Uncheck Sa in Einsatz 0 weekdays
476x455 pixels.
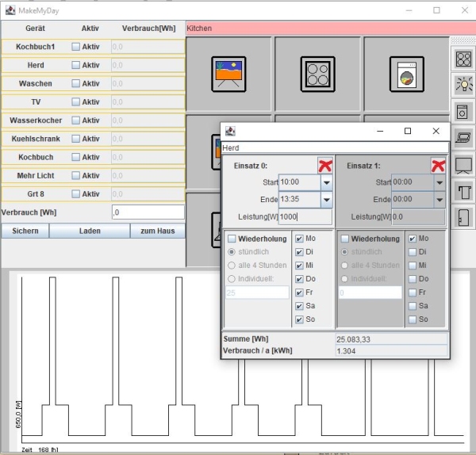pyautogui.click(x=299, y=306)
